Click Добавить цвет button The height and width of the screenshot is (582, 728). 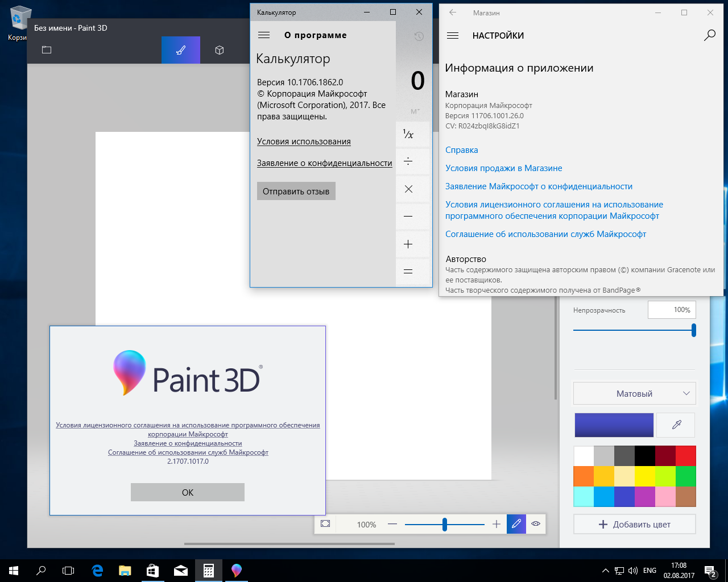click(x=635, y=524)
